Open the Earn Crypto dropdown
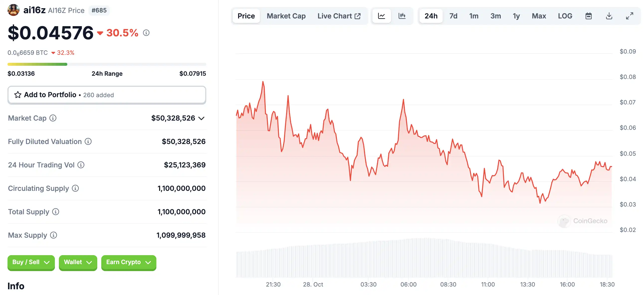The width and height of the screenshot is (644, 295). tap(128, 262)
